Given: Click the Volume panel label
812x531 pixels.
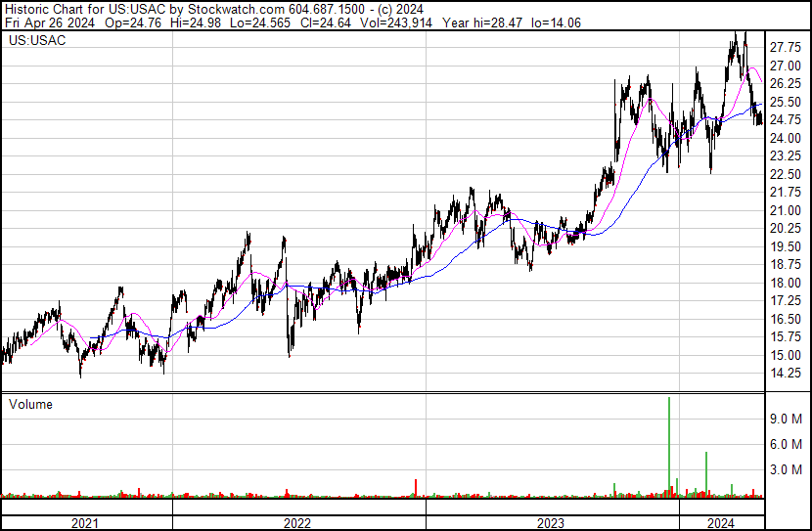Looking at the screenshot, I should 30,404.
